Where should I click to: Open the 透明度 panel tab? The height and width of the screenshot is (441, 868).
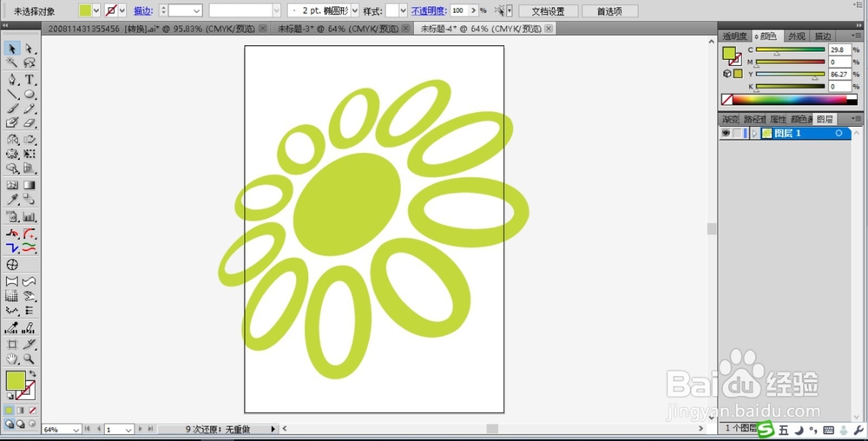coord(734,36)
